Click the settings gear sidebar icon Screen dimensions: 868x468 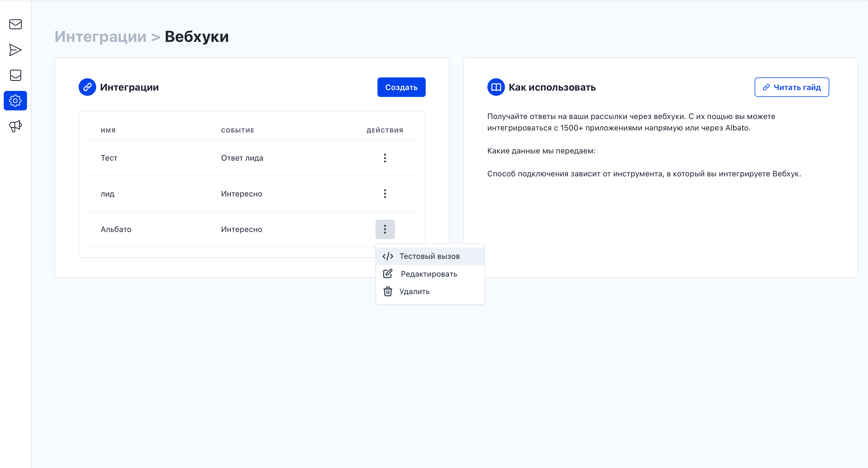click(15, 101)
